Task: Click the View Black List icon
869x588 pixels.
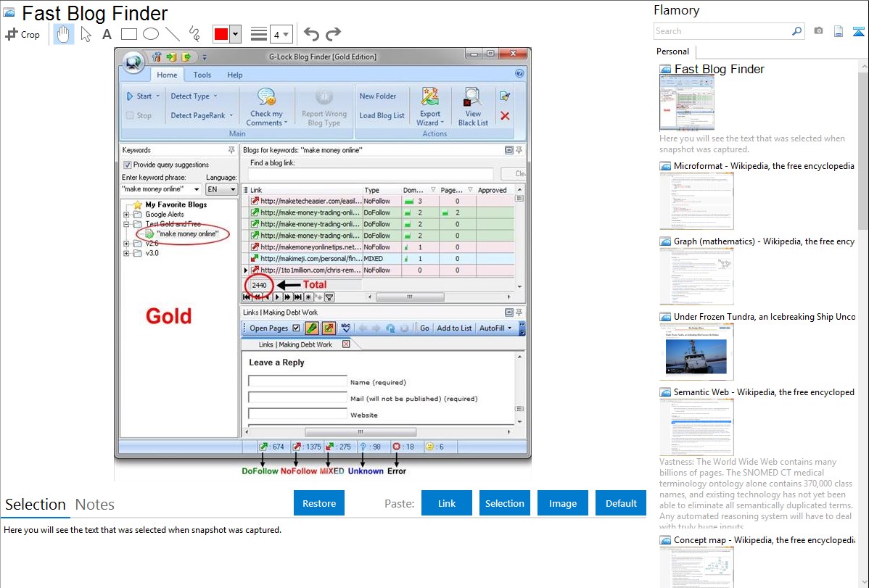Action: [473, 96]
